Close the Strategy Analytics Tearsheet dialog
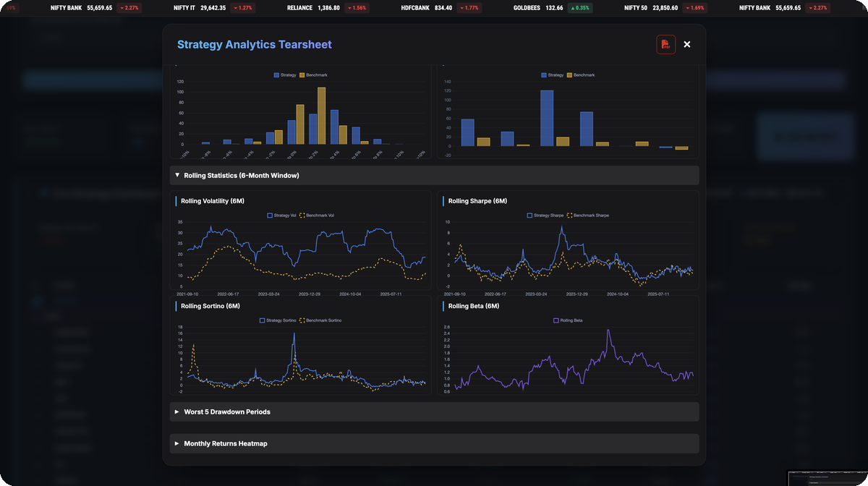Viewport: 868px width, 486px height. click(x=687, y=44)
